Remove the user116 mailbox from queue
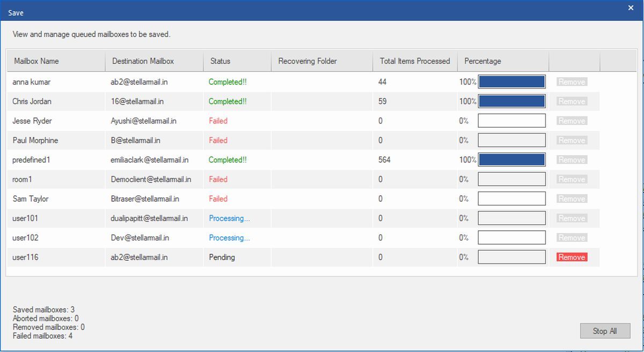The width and height of the screenshot is (644, 352). (x=572, y=257)
